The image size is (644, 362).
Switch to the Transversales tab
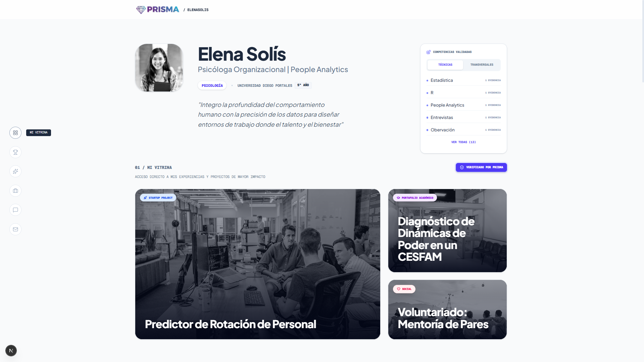[482, 65]
